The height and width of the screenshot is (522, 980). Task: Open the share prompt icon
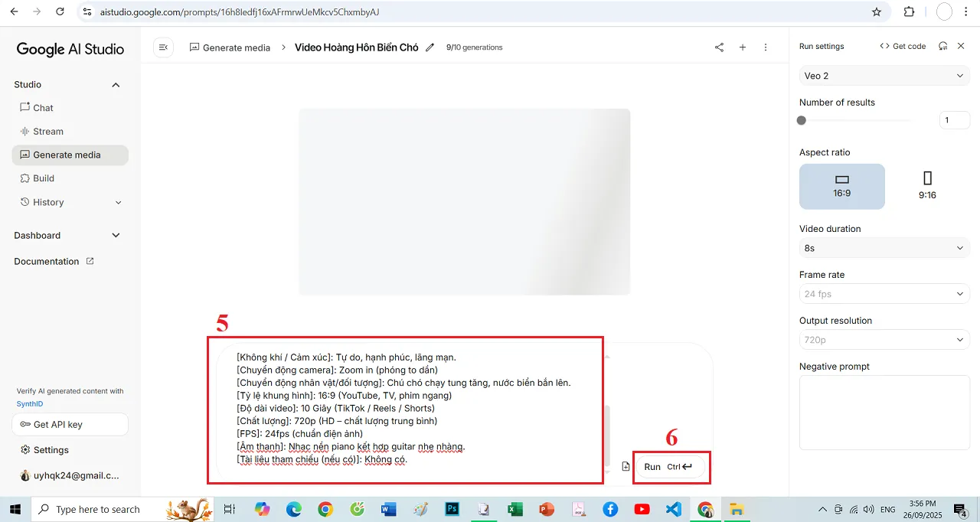pos(718,47)
